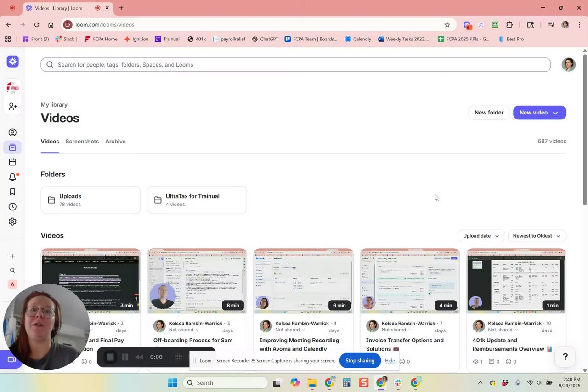Open the red 'A' space icon

tap(12, 284)
